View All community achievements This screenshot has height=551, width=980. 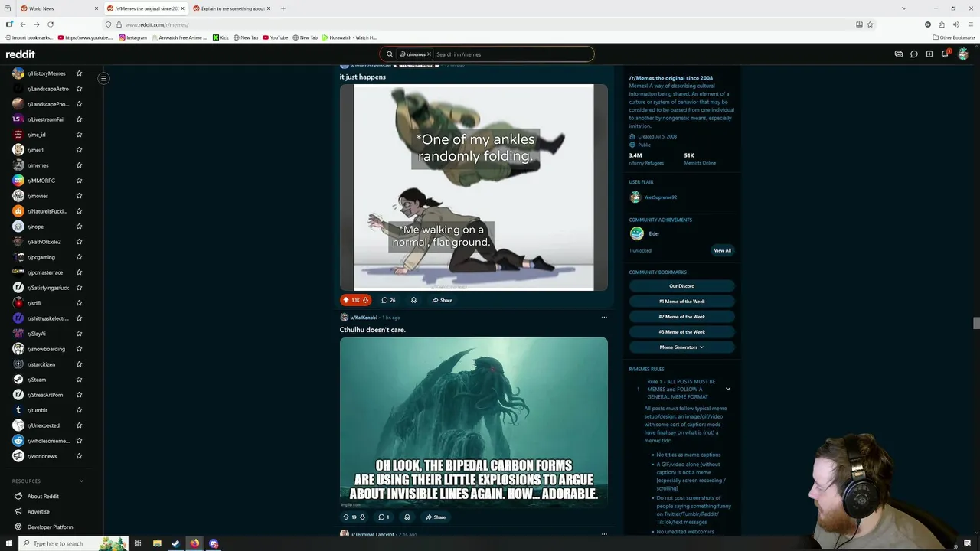pyautogui.click(x=722, y=250)
